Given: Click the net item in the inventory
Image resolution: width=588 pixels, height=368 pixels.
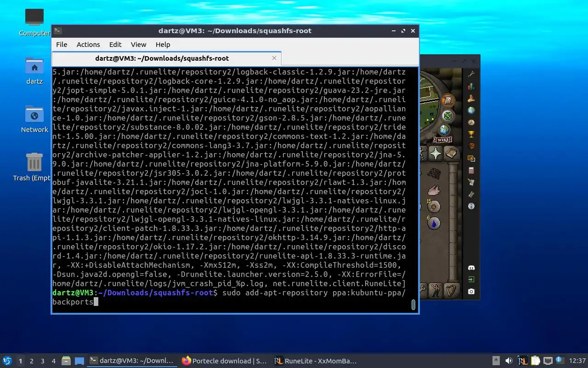Looking at the screenshot, I should (x=434, y=173).
